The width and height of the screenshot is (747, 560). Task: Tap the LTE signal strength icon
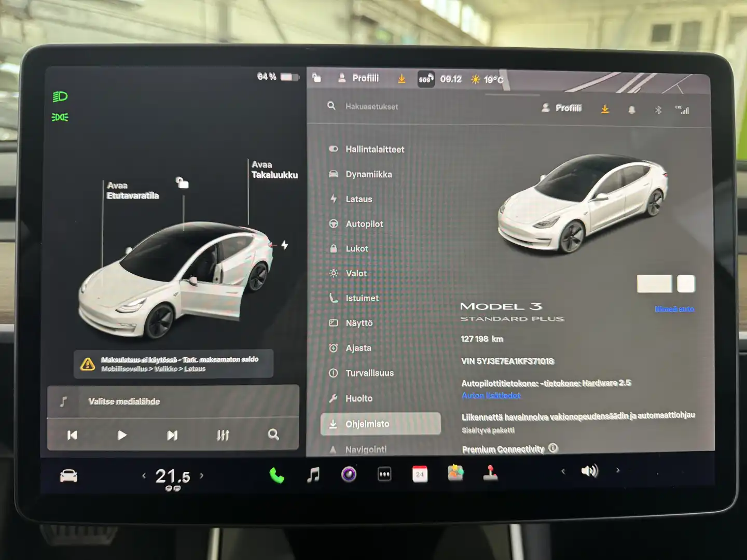[683, 109]
